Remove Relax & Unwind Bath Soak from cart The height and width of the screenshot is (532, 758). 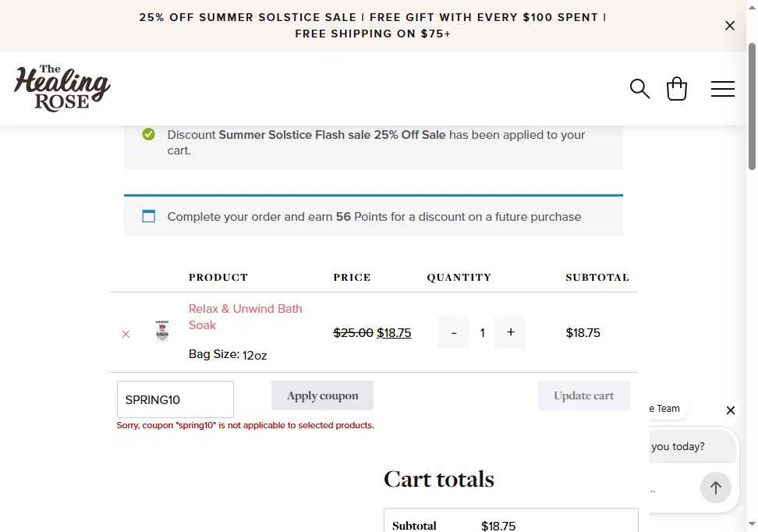click(x=126, y=334)
